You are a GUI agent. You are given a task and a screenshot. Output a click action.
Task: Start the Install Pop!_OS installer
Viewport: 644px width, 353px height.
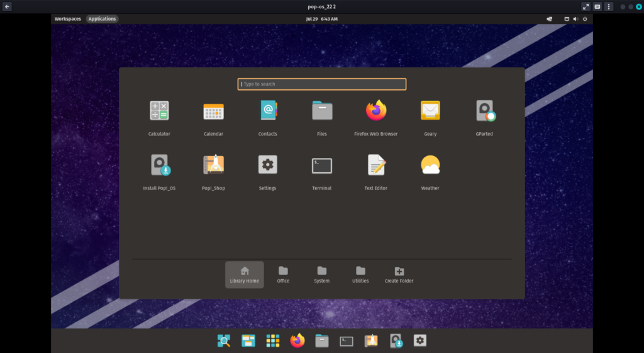159,165
